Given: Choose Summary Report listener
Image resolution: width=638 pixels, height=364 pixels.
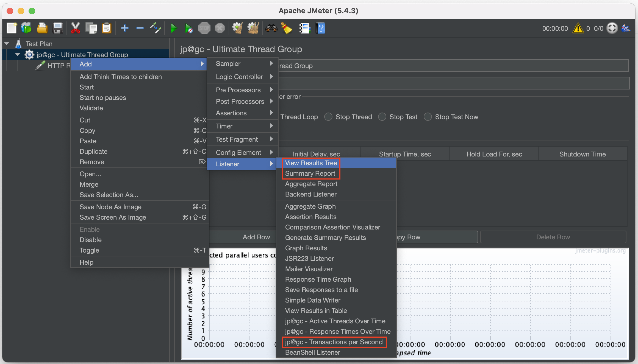Looking at the screenshot, I should point(336,173).
